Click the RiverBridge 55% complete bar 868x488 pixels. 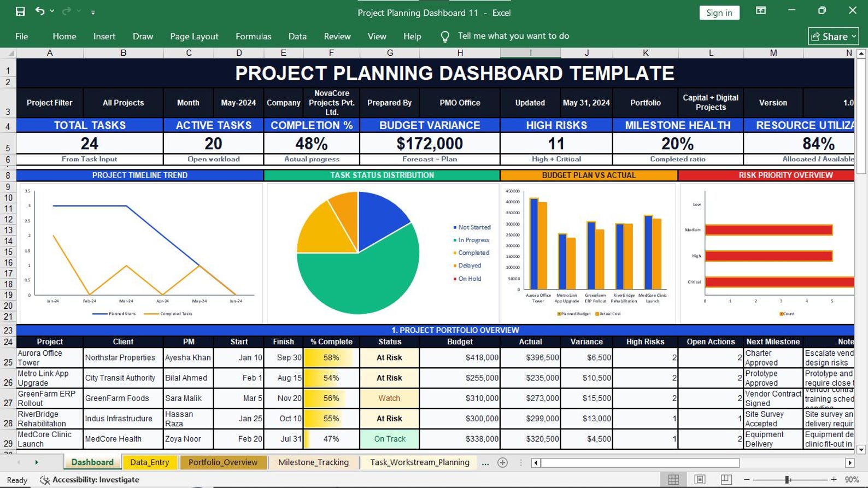(x=331, y=419)
